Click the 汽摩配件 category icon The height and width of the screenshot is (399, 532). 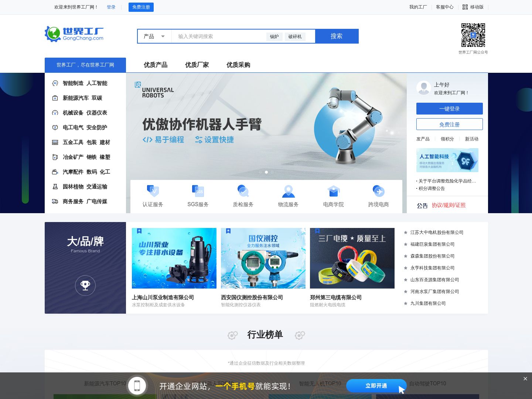coord(55,172)
